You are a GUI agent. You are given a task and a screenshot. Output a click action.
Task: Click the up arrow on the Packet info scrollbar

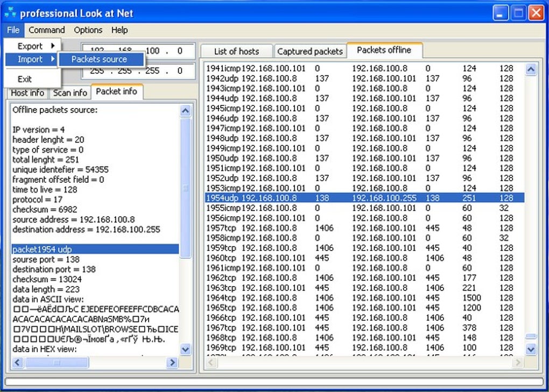[185, 110]
